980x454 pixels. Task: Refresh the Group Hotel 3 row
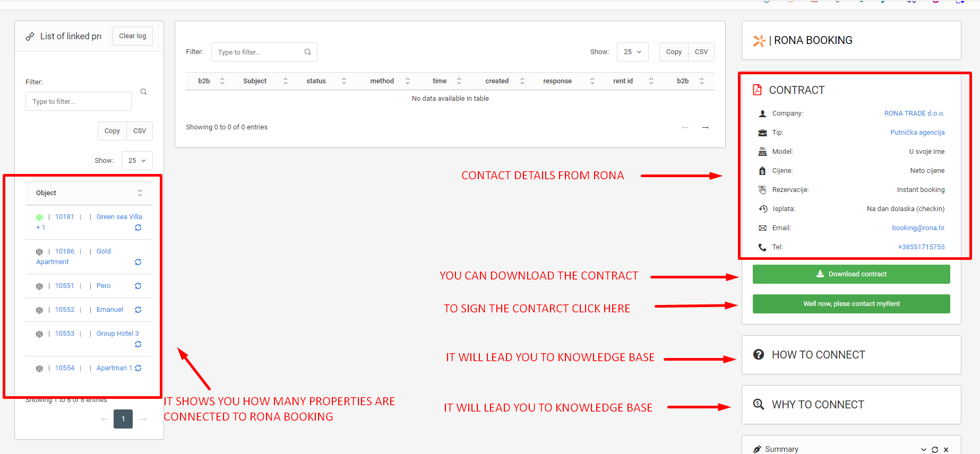tap(138, 344)
